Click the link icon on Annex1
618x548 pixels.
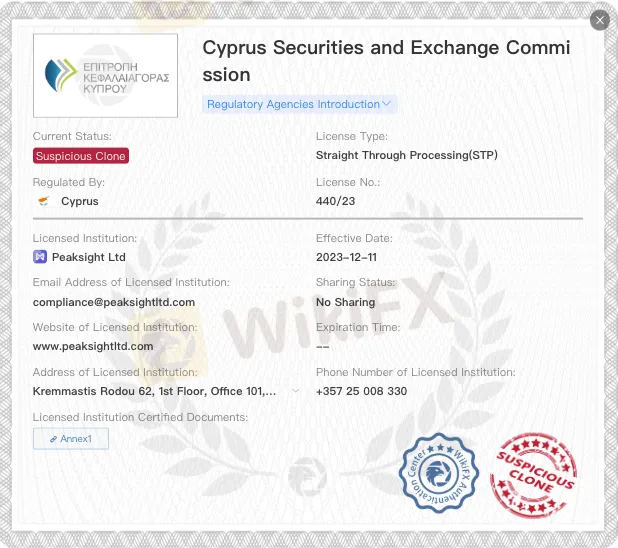click(x=53, y=438)
